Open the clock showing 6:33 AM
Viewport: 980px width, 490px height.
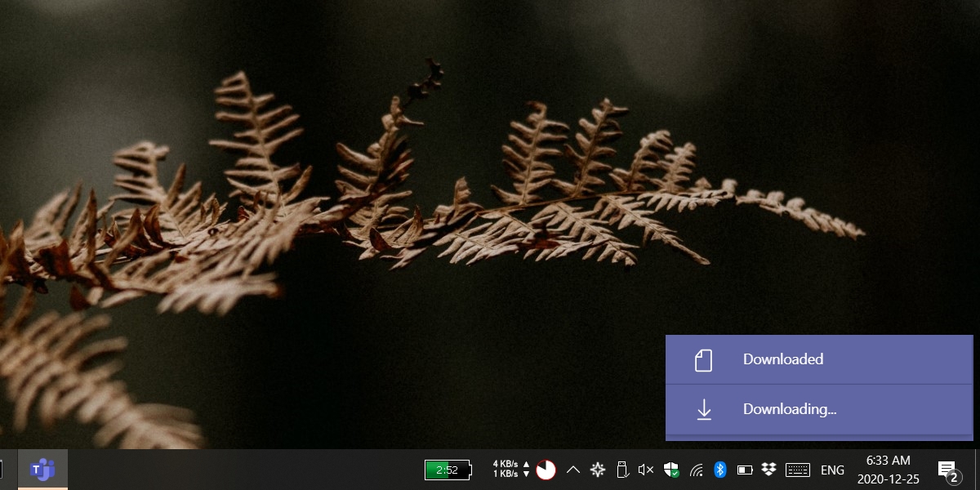[889, 470]
